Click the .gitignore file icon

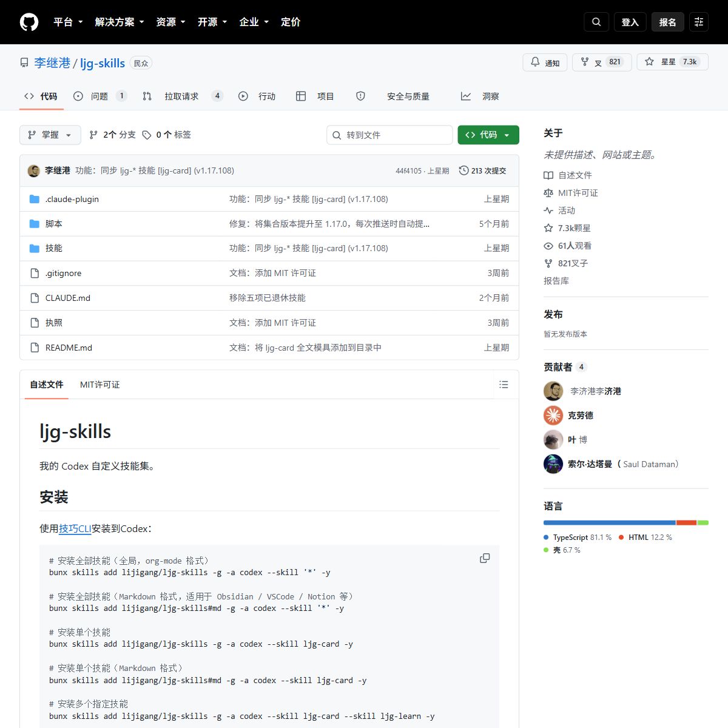tap(35, 273)
